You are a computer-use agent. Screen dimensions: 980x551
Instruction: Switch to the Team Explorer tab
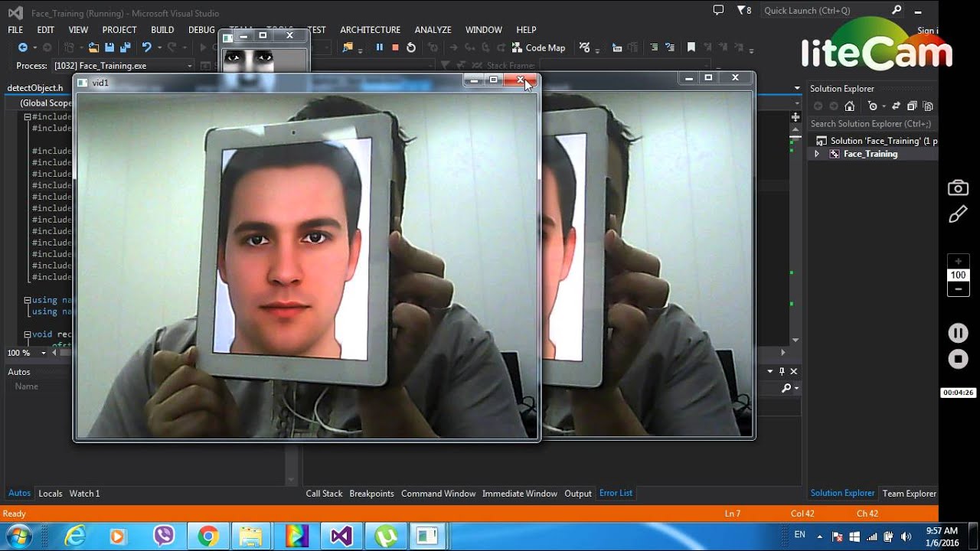pos(910,494)
